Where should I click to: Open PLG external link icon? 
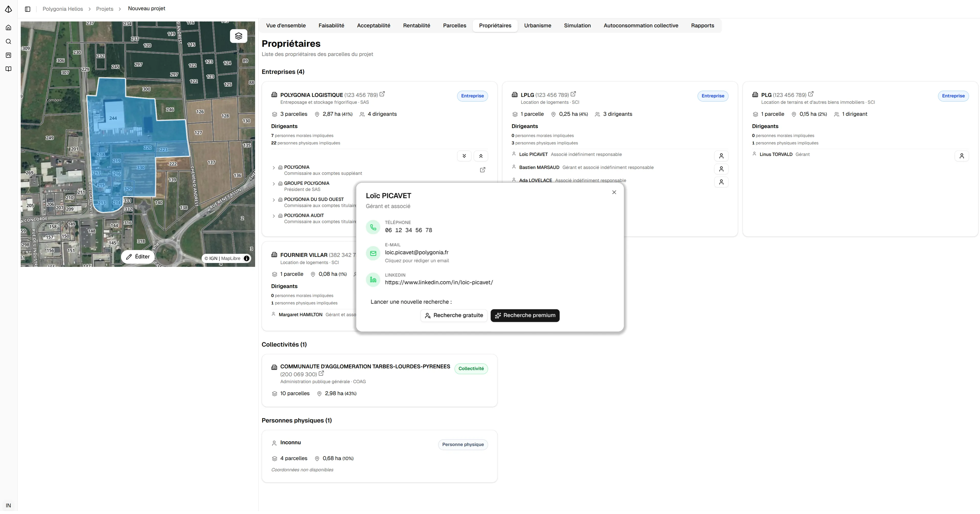[x=811, y=94]
